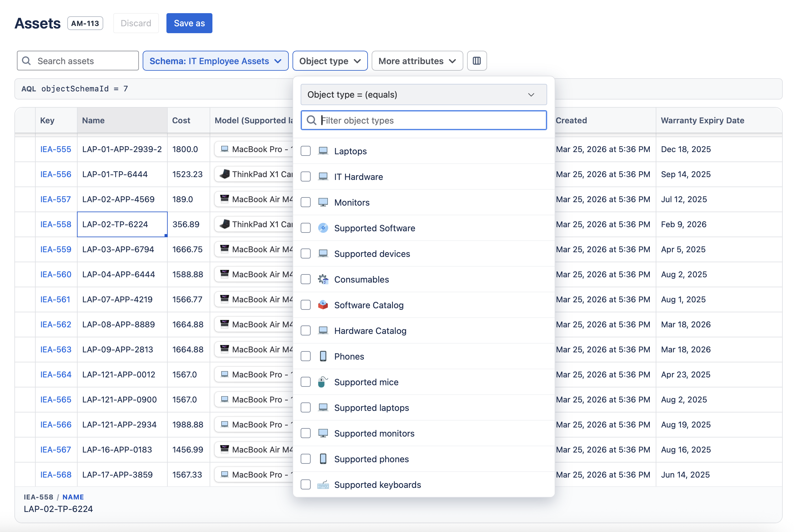This screenshot has height=532, width=794.
Task: Click the MacBook Pro icon in row IEA-555
Action: (225, 149)
